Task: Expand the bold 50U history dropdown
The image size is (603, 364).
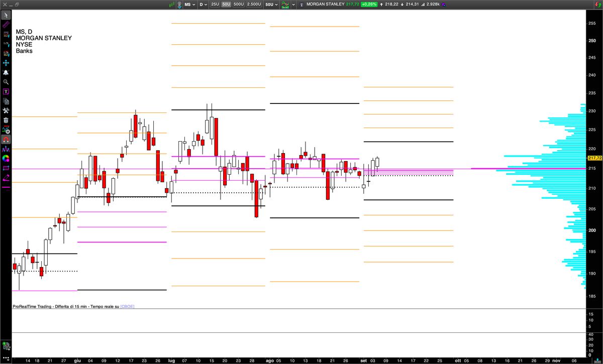Action: click(x=271, y=4)
